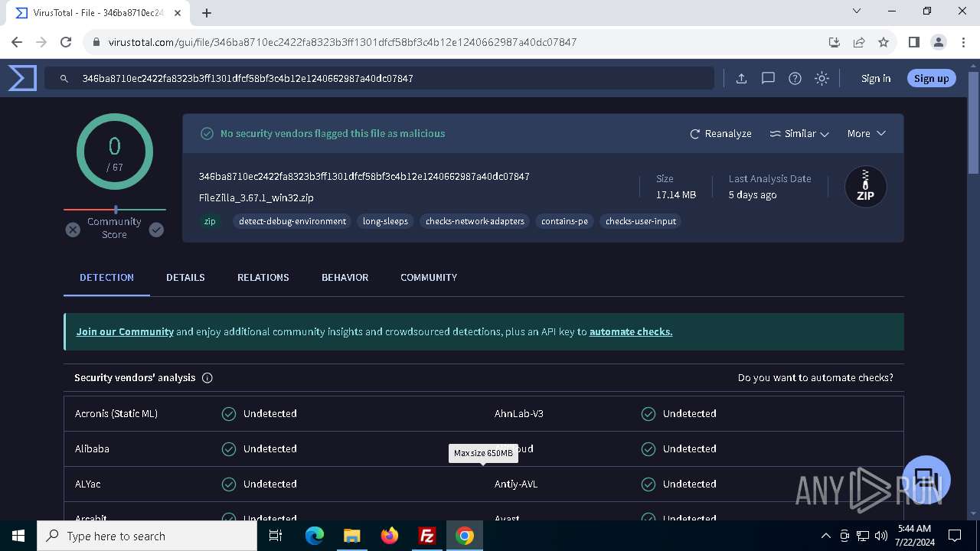Click Do you want to automate checks?
980x551 pixels.
pos(815,378)
